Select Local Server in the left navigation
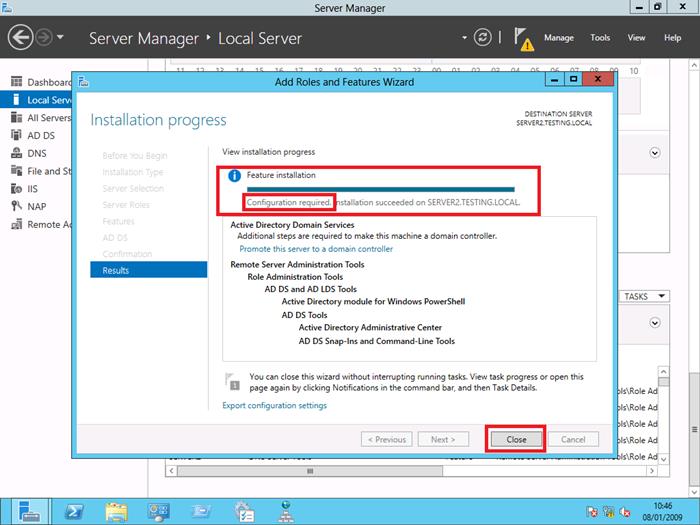The height and width of the screenshot is (525, 700). coord(37,100)
